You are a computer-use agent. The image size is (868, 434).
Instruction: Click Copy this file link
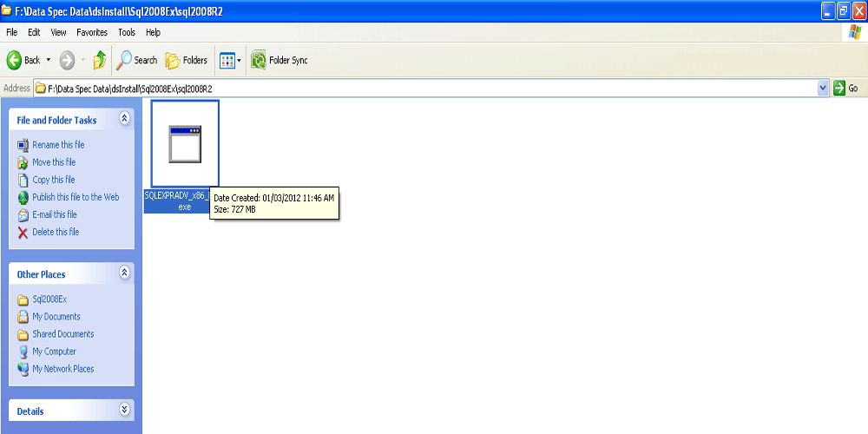[54, 180]
